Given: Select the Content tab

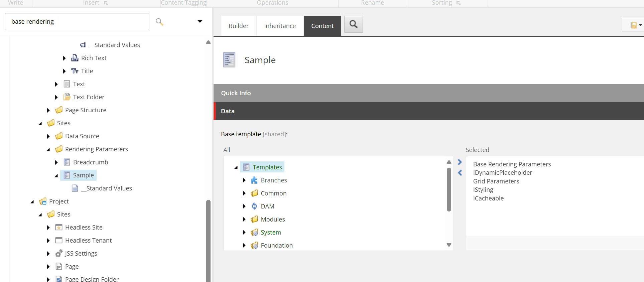Looking at the screenshot, I should coord(323,26).
